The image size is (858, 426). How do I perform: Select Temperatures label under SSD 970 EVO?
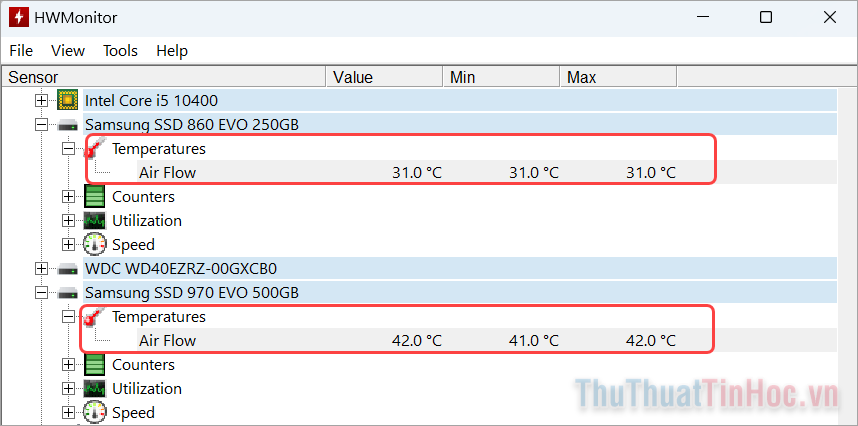(x=159, y=317)
